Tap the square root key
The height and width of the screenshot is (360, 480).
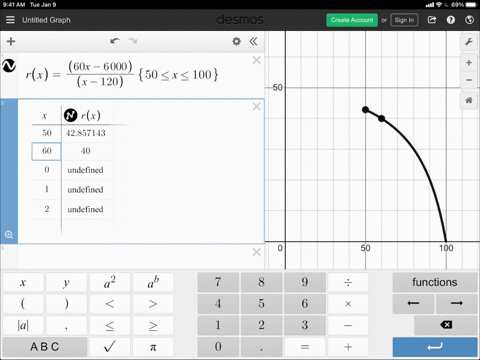point(110,347)
